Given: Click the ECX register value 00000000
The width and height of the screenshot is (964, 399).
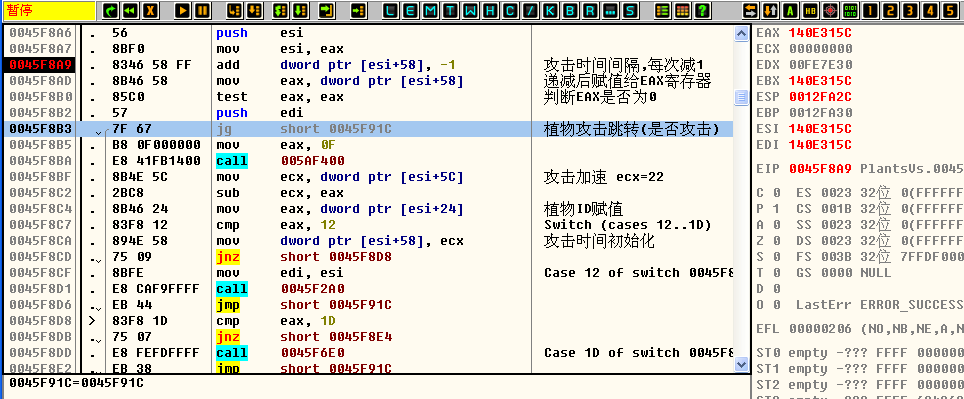Looking at the screenshot, I should [821, 49].
